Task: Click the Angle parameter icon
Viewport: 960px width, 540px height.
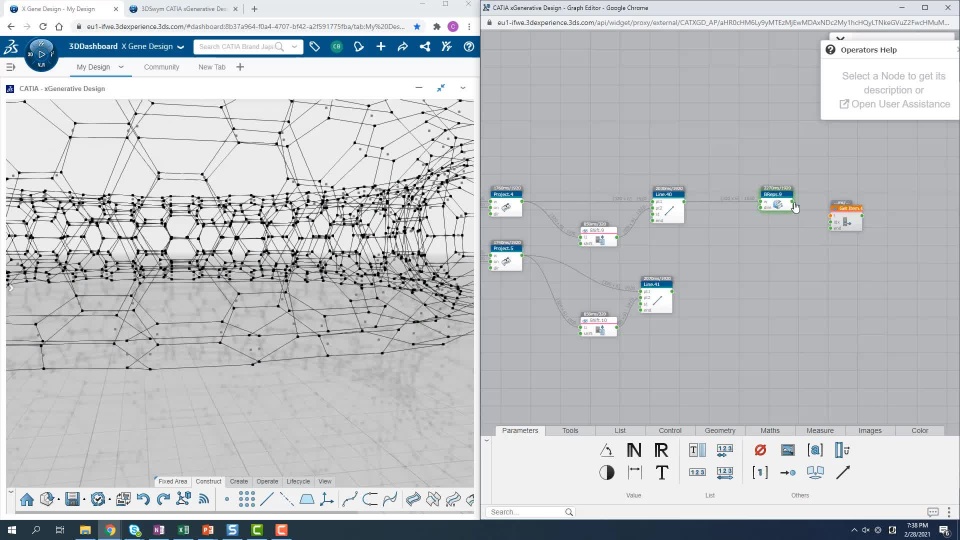Action: [x=607, y=450]
